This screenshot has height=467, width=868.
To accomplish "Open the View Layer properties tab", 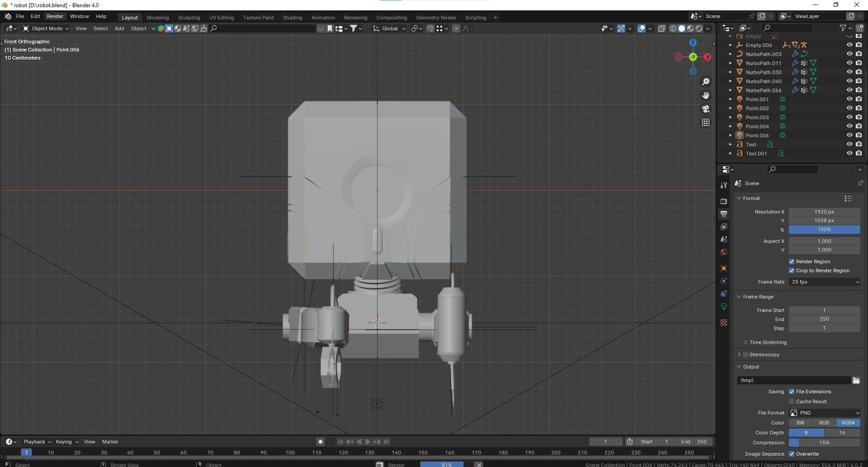I will [724, 226].
